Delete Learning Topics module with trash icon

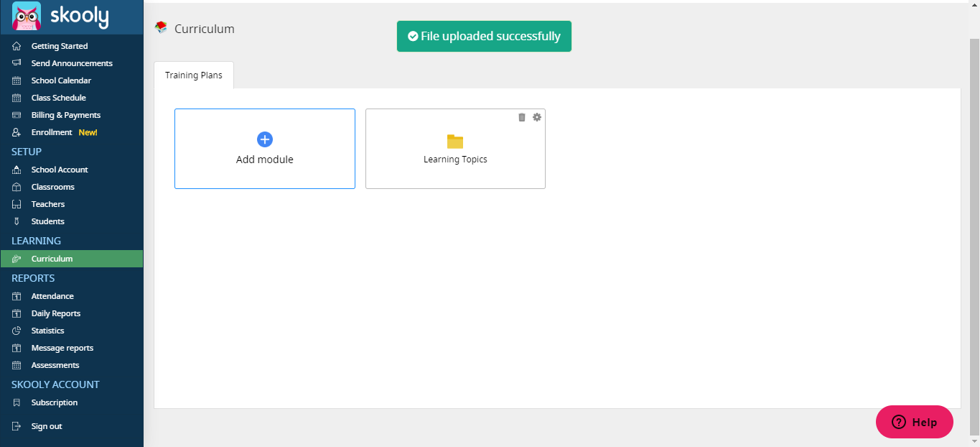[522, 117]
